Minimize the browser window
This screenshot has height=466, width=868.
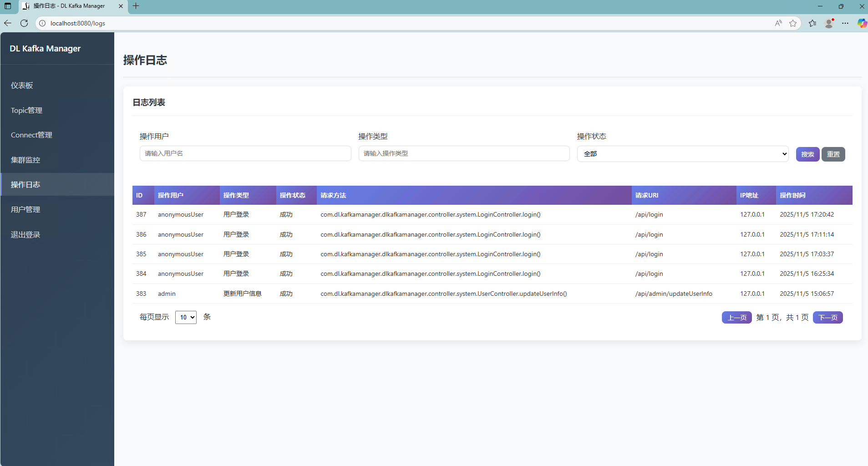[x=820, y=6]
